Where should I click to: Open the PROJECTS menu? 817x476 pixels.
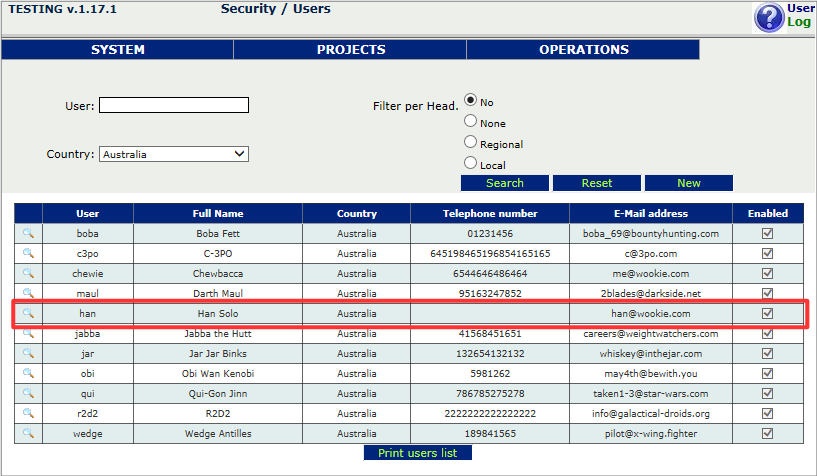pyautogui.click(x=351, y=49)
